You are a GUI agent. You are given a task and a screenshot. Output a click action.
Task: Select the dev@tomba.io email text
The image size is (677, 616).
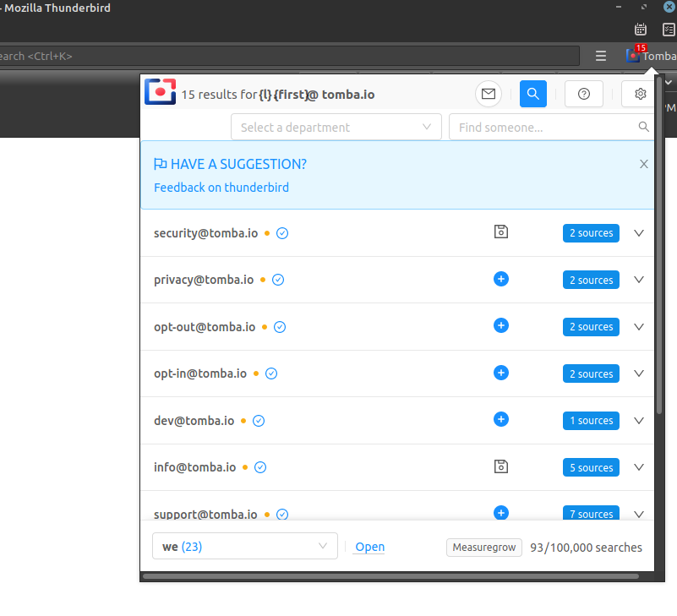194,421
